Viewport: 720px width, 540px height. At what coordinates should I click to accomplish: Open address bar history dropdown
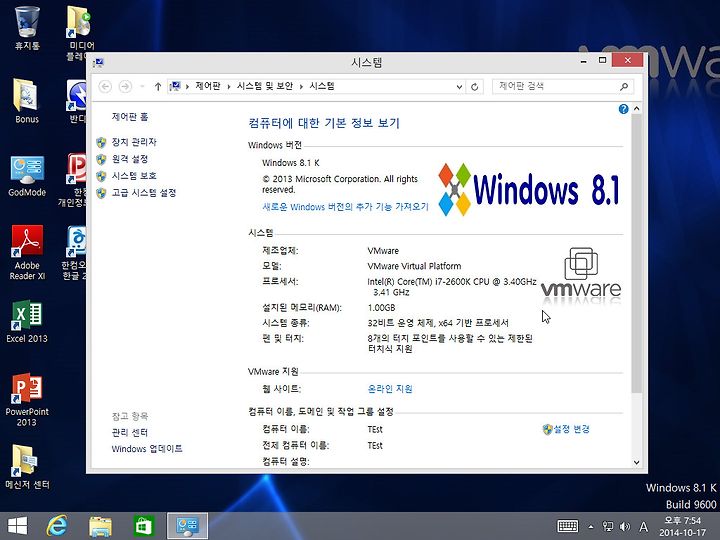click(x=459, y=86)
